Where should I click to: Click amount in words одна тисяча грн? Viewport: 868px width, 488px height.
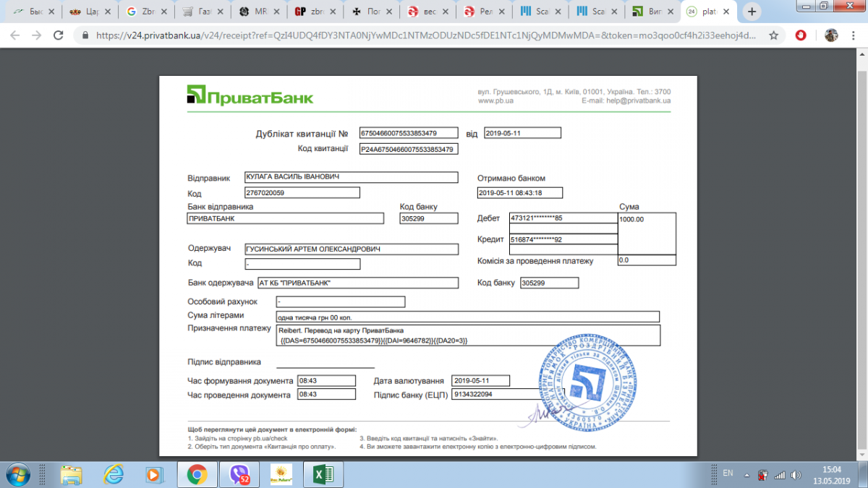click(468, 317)
